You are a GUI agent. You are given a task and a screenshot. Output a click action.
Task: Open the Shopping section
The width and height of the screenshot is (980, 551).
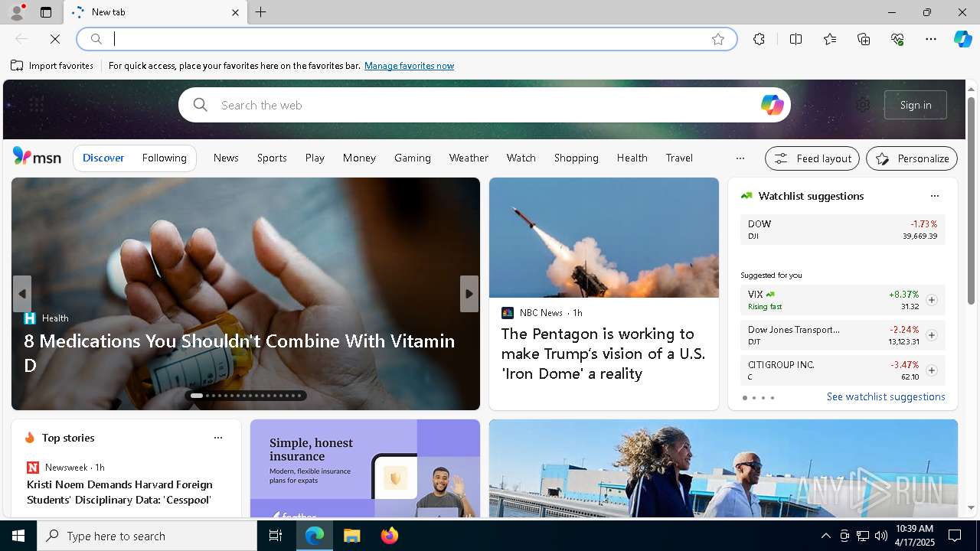pos(576,158)
